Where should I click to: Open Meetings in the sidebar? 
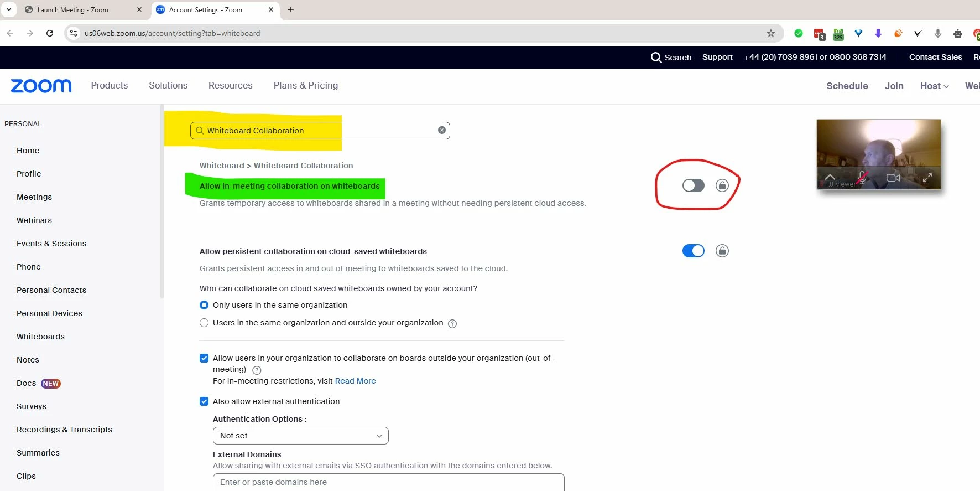34,197
